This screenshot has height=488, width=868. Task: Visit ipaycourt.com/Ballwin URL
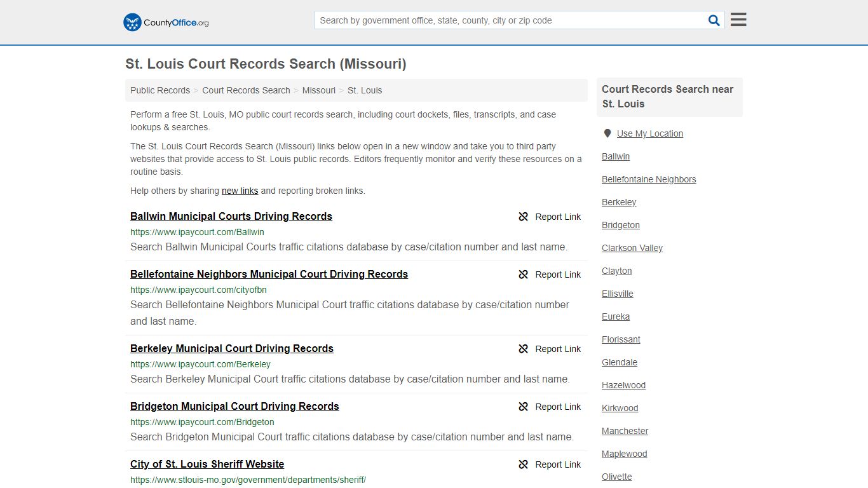197,232
